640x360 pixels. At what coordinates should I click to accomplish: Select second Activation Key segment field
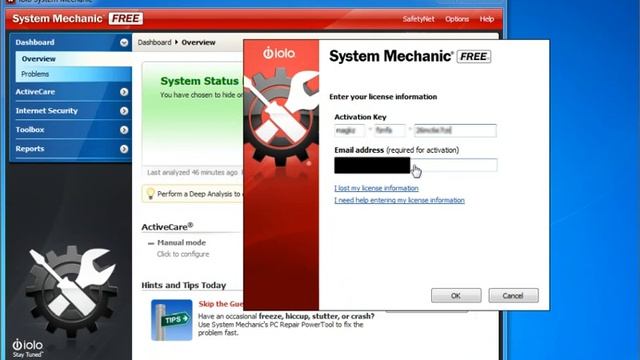point(390,131)
